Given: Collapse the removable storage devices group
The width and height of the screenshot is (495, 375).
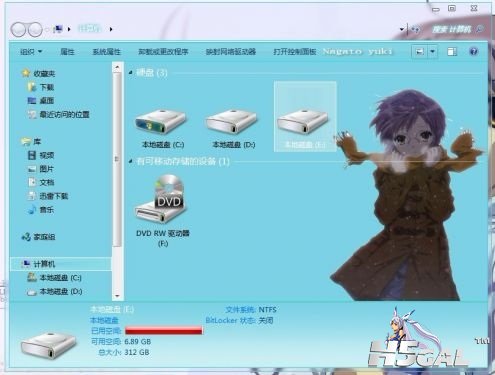Looking at the screenshot, I should point(130,161).
